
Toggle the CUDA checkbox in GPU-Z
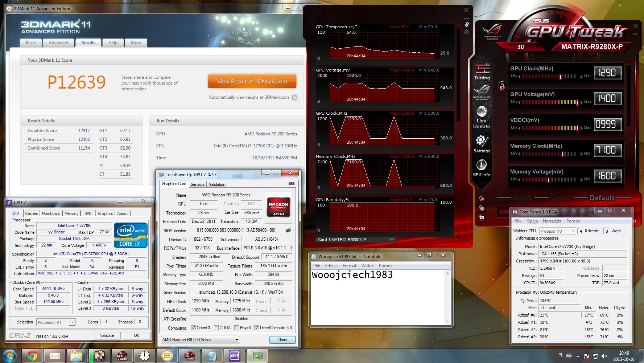click(x=216, y=328)
